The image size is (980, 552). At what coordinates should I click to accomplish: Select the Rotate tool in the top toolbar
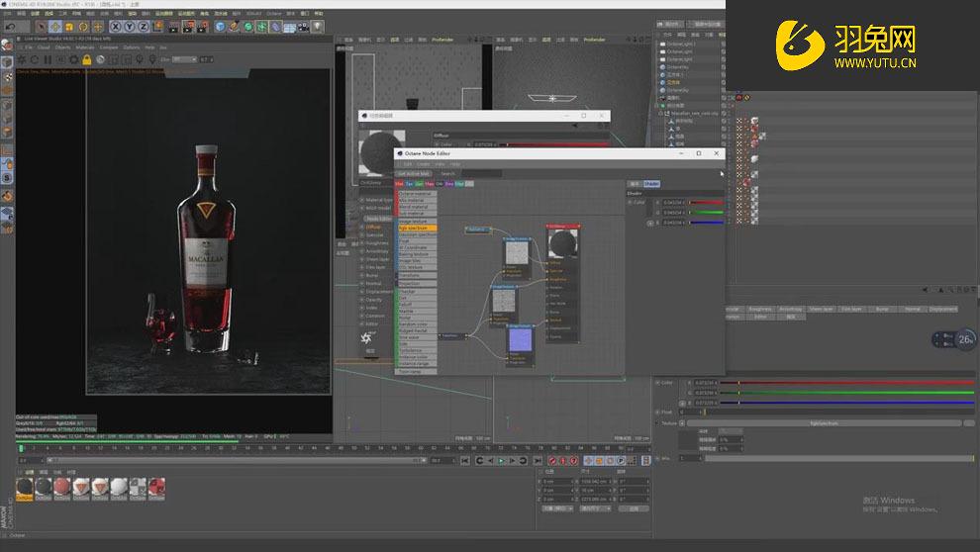point(83,27)
